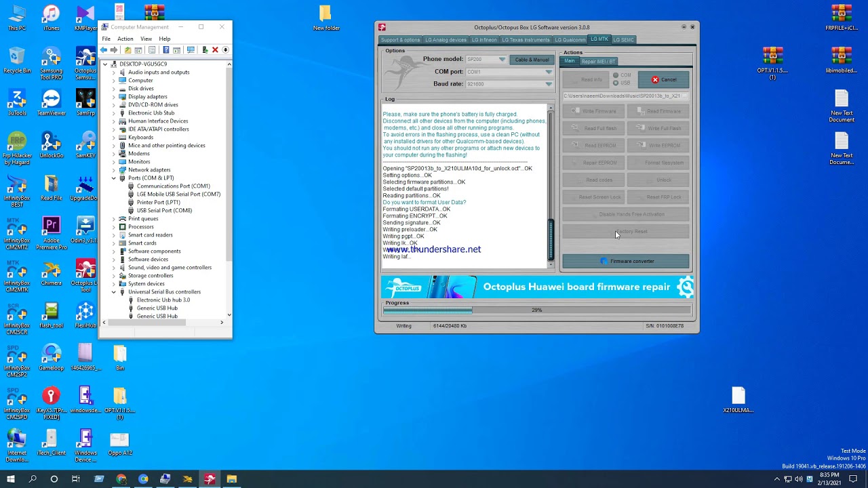Screen dimensions: 868x488
Task: Click Update driver icon in toolbar
Action: [x=205, y=50]
